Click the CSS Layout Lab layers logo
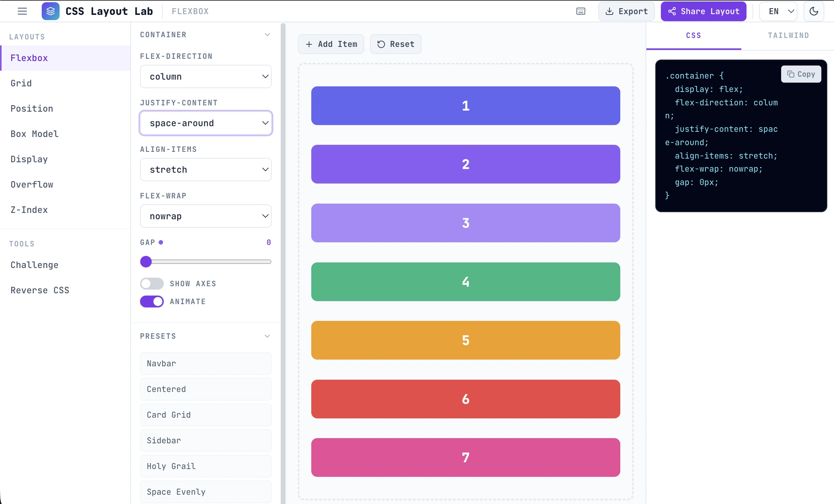This screenshot has width=834, height=504. (x=50, y=11)
